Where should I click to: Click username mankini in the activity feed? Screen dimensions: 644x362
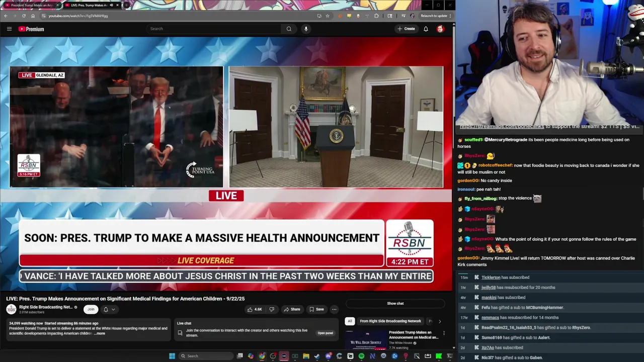point(489,298)
